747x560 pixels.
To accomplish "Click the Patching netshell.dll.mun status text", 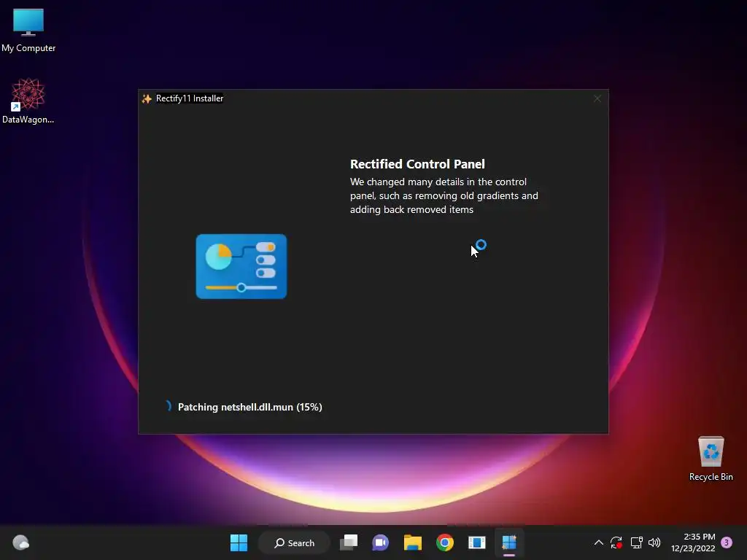I will pyautogui.click(x=249, y=407).
